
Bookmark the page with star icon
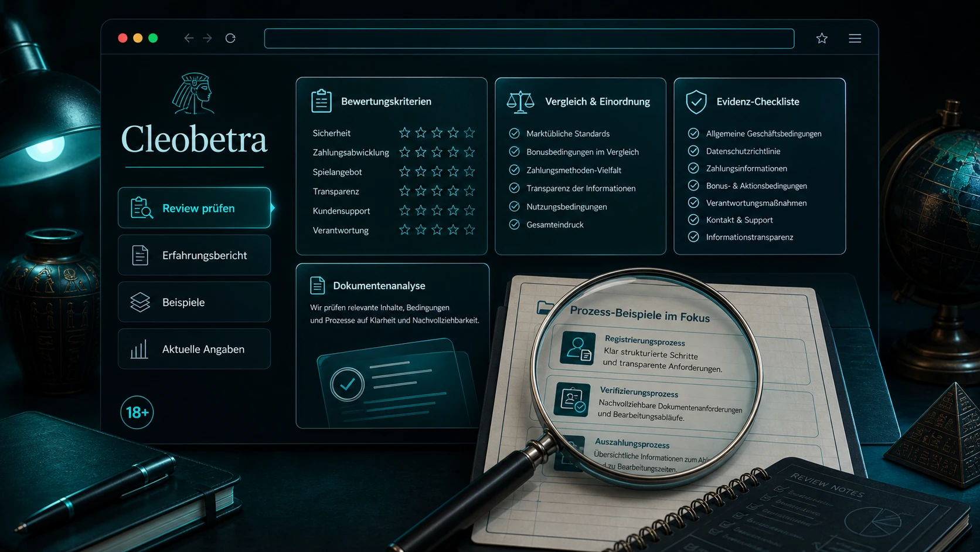(x=822, y=38)
